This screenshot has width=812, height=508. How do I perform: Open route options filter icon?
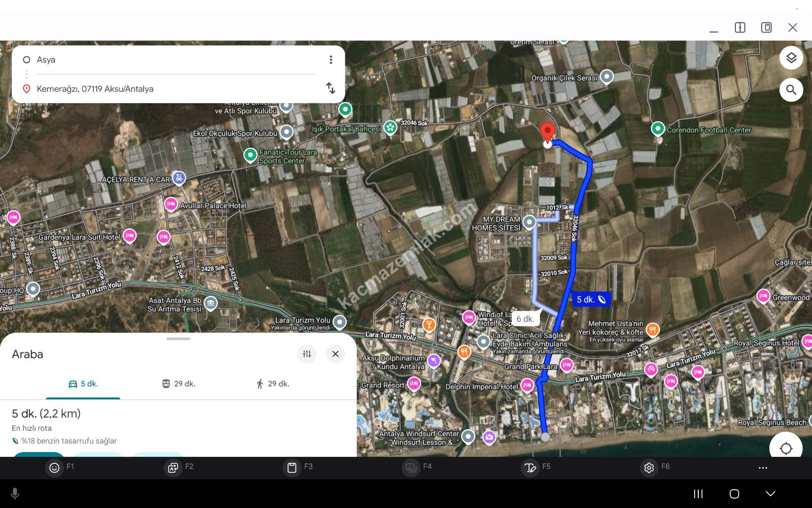point(307,354)
